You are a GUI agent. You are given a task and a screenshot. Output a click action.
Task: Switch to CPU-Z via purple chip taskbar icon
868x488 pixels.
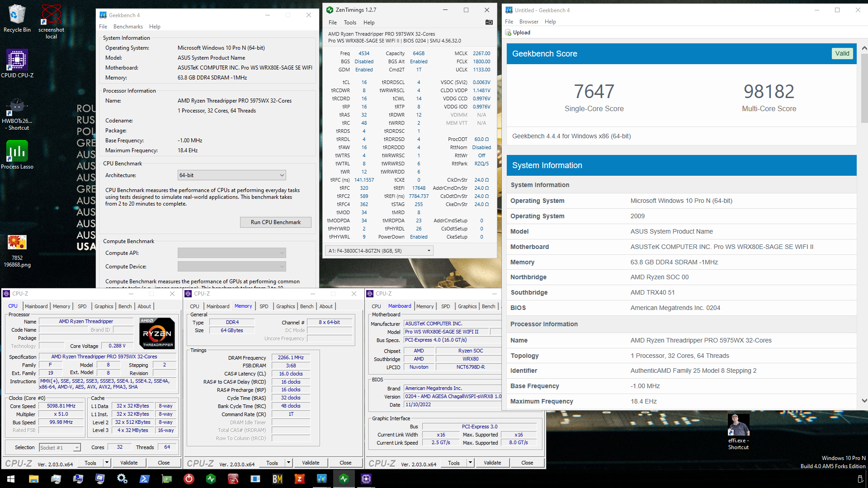pos(366,479)
